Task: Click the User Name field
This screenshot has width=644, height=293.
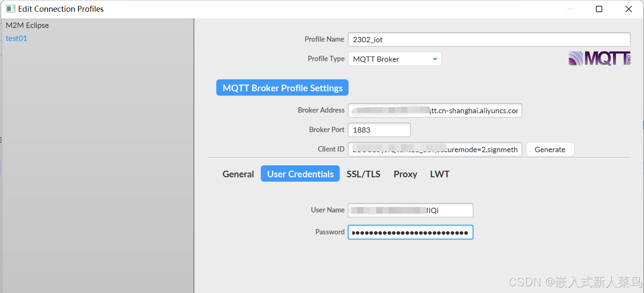Action: pyautogui.click(x=410, y=210)
